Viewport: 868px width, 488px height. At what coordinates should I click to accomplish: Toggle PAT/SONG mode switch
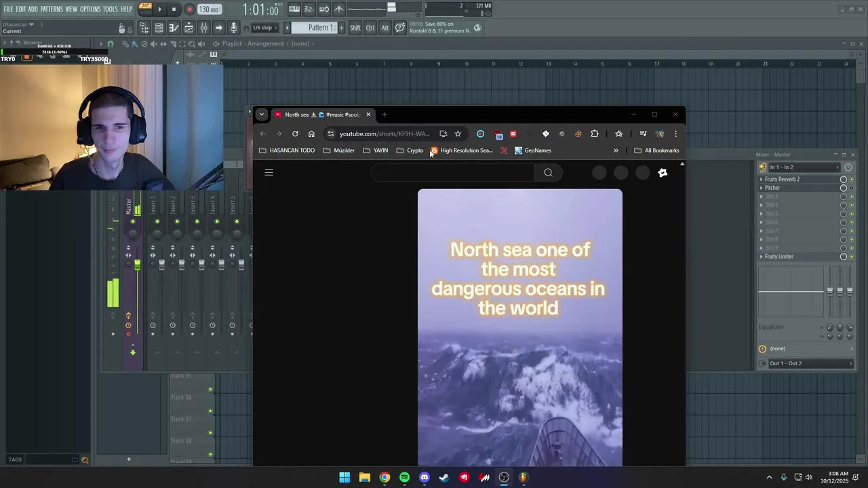pos(145,9)
